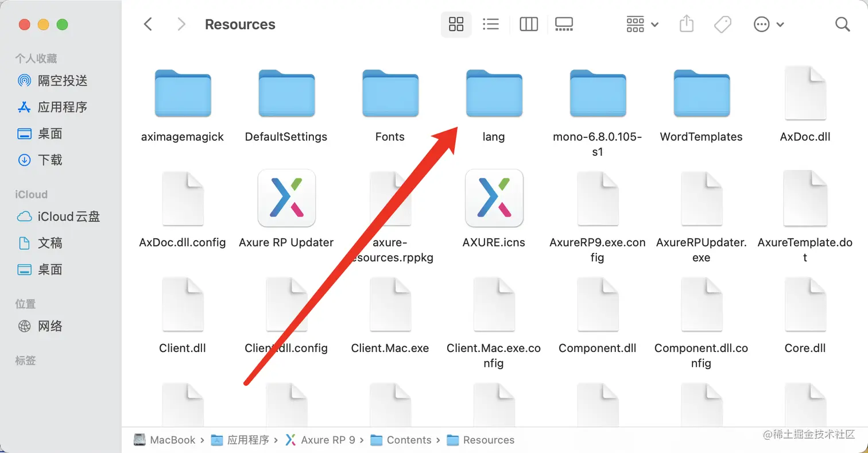This screenshot has width=868, height=453.
Task: Select the Component.dll.config file
Action: click(x=702, y=304)
